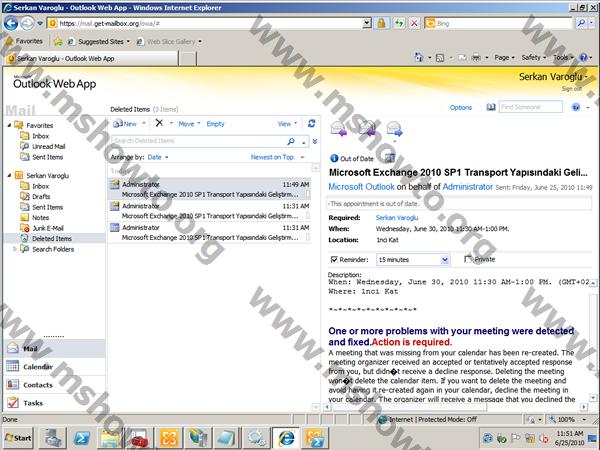The width and height of the screenshot is (600, 450).
Task: Open PowerShell icon on the taskbar
Action: pos(82,438)
